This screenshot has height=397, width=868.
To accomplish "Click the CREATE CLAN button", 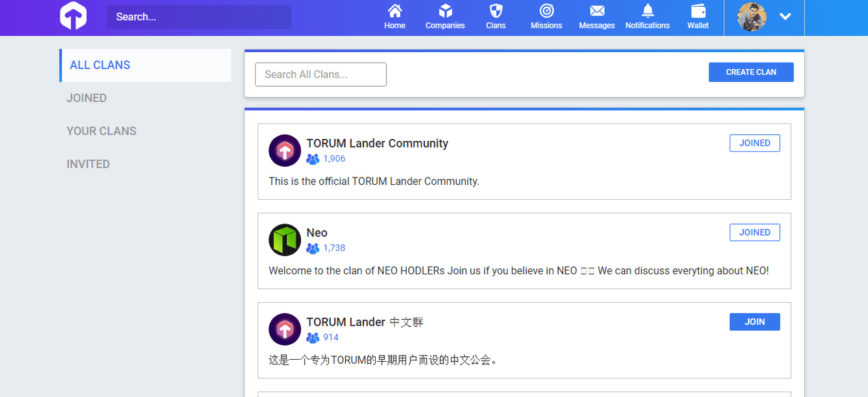I will coord(751,72).
